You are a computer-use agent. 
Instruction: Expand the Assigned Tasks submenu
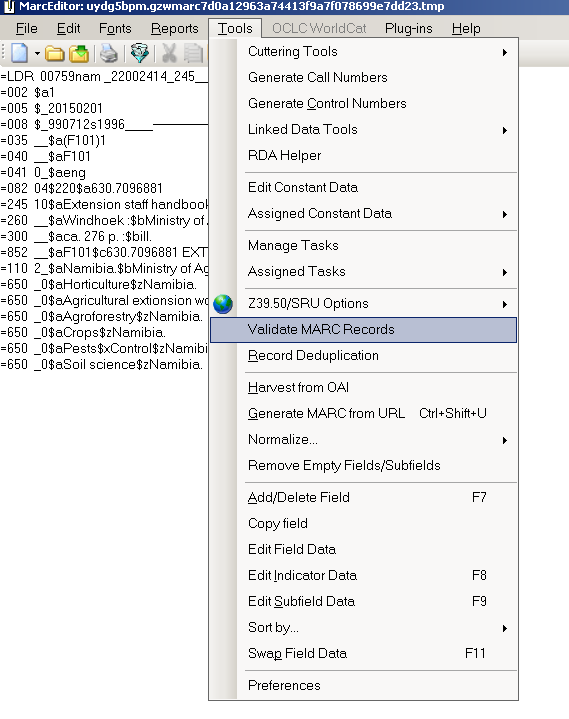[x=363, y=272]
